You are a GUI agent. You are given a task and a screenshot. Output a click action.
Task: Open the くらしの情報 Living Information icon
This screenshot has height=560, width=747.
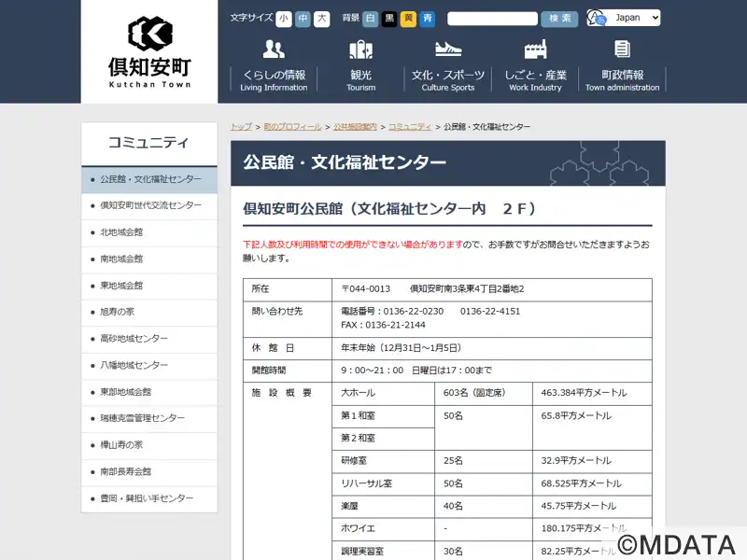pos(274,49)
